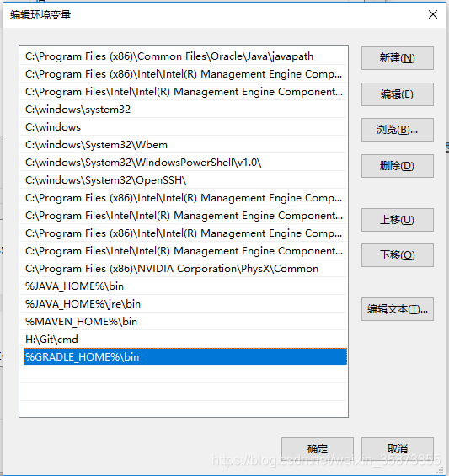Click the 新建(N) button

(397, 58)
